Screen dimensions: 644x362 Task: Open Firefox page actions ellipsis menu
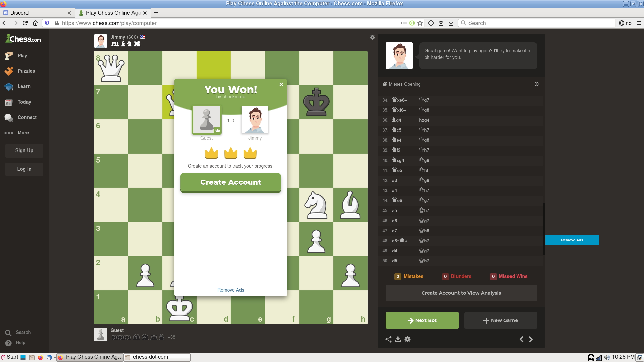point(404,23)
